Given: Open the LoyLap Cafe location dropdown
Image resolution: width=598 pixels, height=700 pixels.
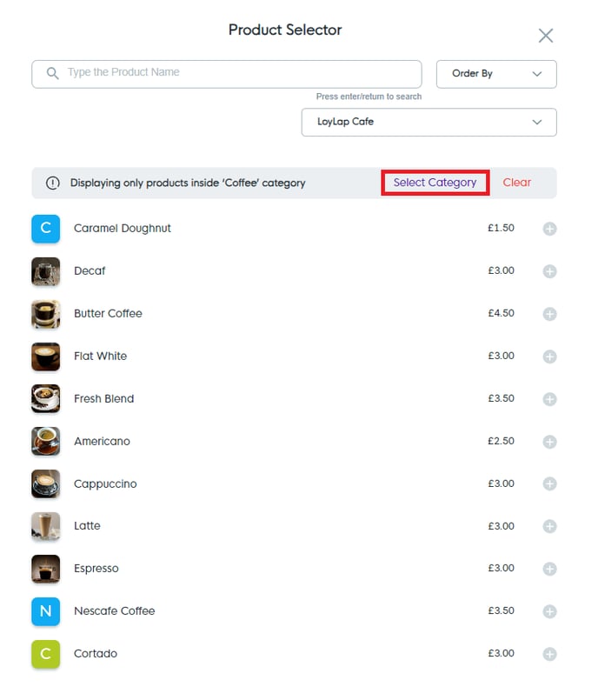Looking at the screenshot, I should click(429, 122).
